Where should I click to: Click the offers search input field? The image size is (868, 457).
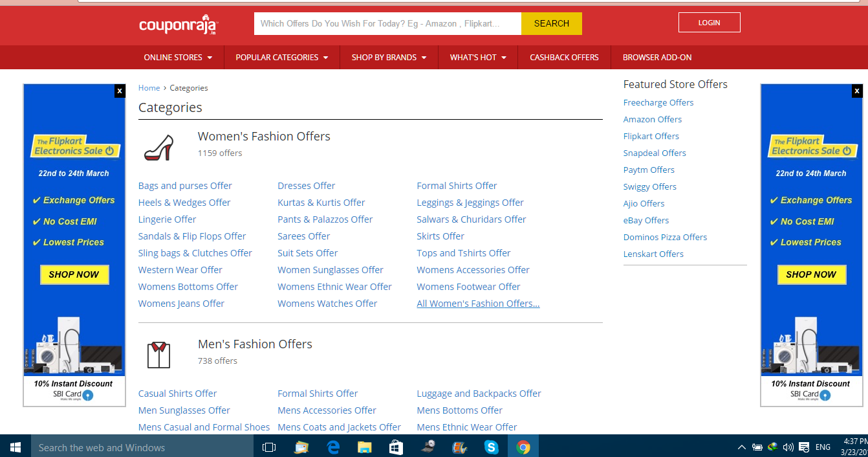387,24
